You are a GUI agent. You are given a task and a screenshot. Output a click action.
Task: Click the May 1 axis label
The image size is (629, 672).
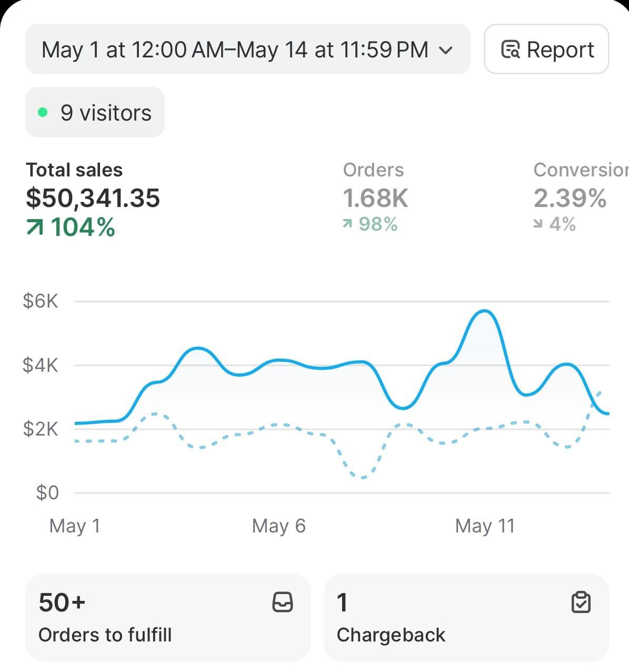[74, 526]
